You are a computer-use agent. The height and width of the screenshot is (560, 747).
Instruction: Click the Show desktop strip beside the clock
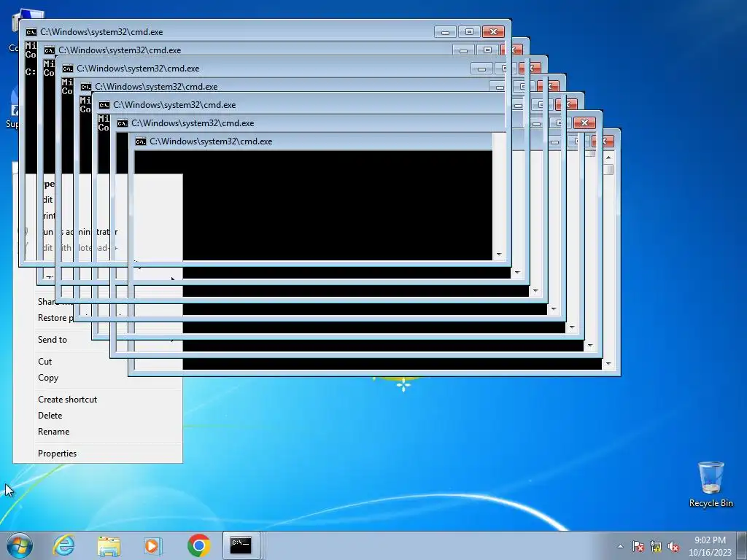point(742,545)
